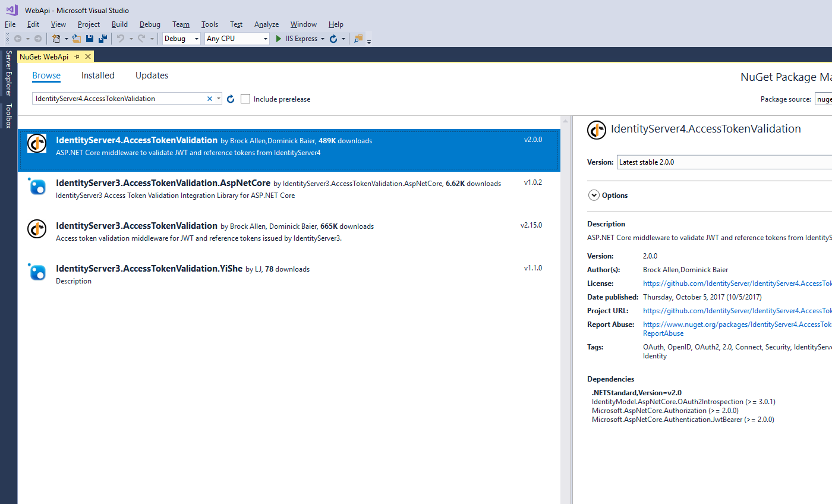Viewport: 832px width, 504px height.
Task: Click IIS Express run button label
Action: [301, 39]
